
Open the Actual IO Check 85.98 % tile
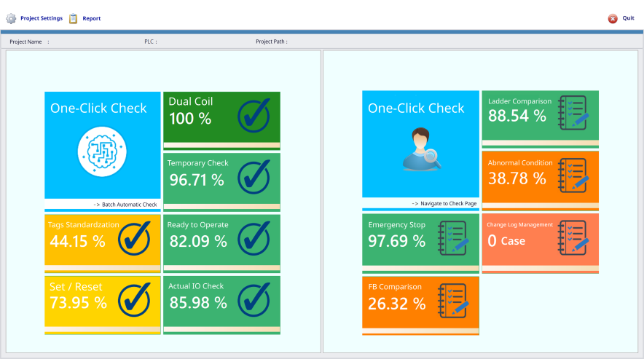click(221, 300)
